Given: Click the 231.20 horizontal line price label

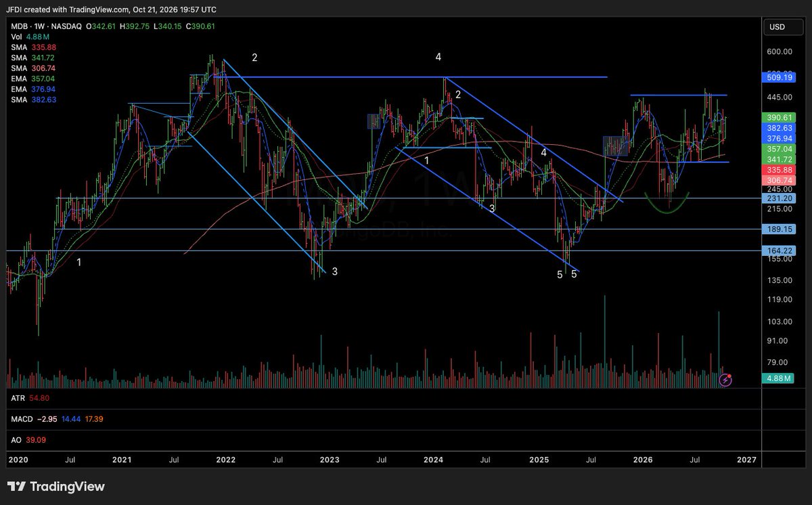Looking at the screenshot, I should (x=780, y=198).
